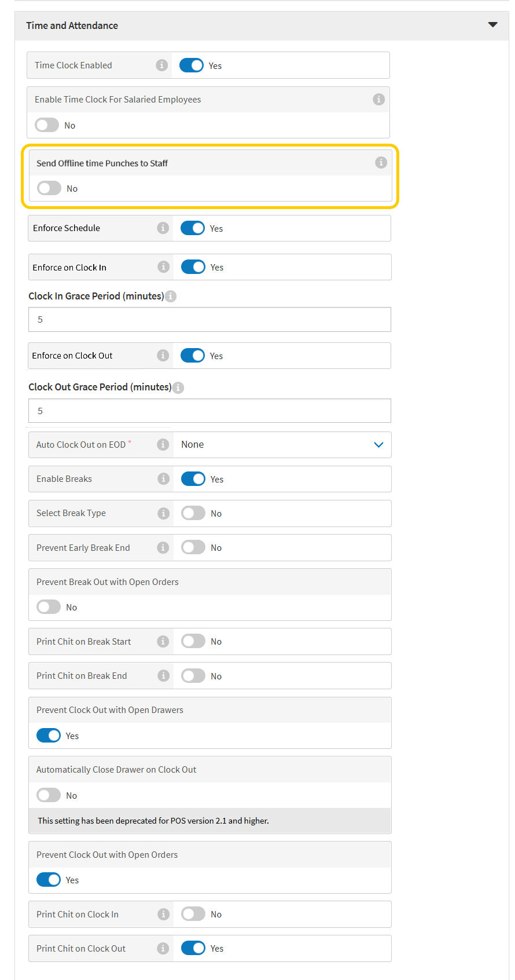This screenshot has width=515, height=980.
Task: Toggle off Enforce on Clock Out
Action: (193, 356)
